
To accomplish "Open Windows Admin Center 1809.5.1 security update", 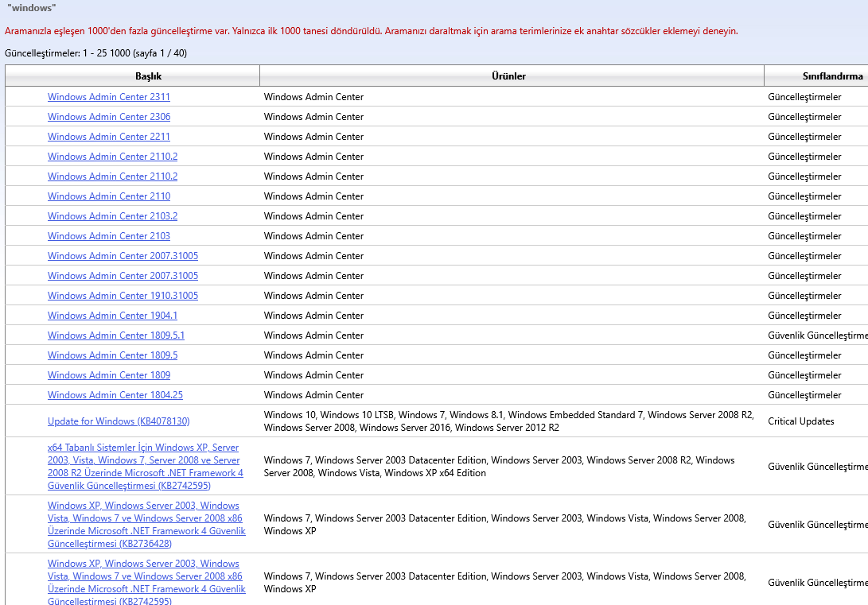I will 115,335.
